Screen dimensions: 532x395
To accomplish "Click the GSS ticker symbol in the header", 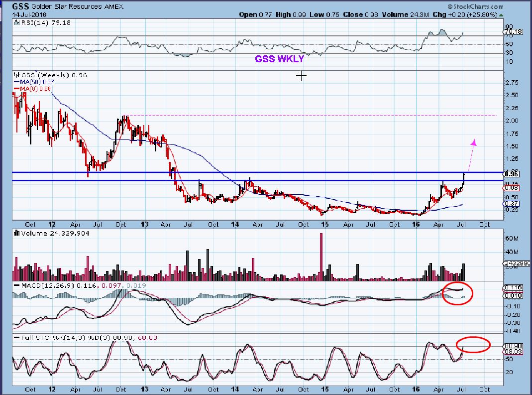I will (20, 6).
